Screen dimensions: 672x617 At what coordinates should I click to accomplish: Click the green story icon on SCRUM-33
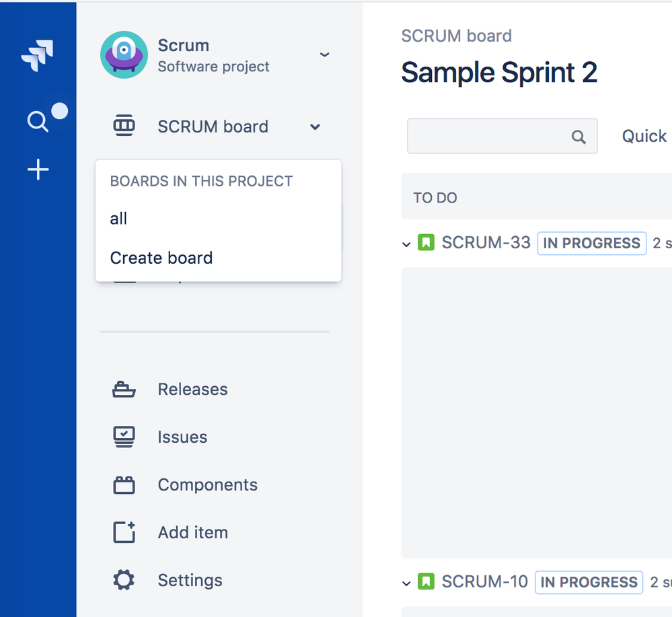pos(426,242)
